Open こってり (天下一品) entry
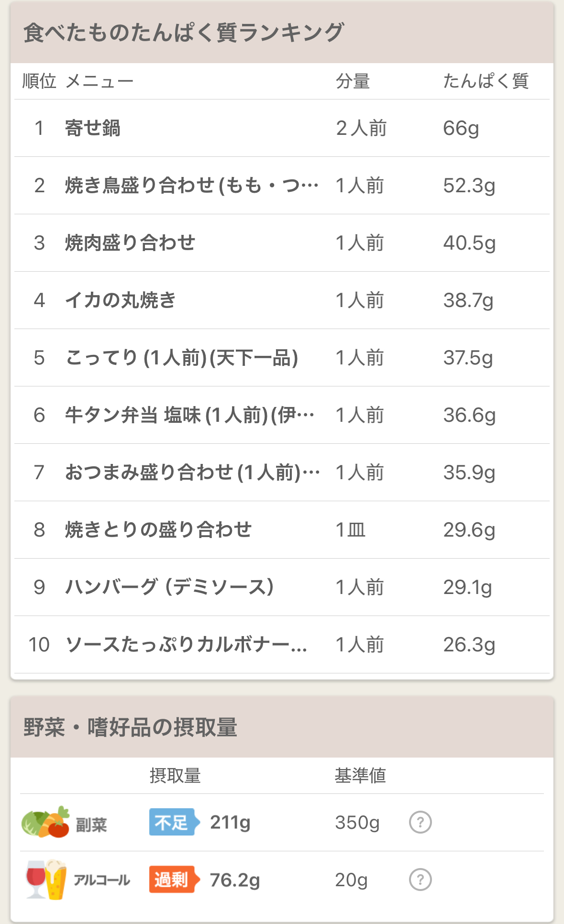Screen dimensions: 564x924 click(282, 358)
